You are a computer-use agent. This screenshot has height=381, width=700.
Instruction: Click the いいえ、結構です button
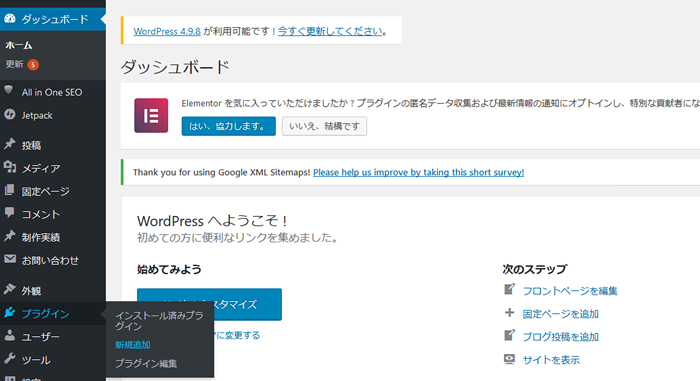click(325, 126)
